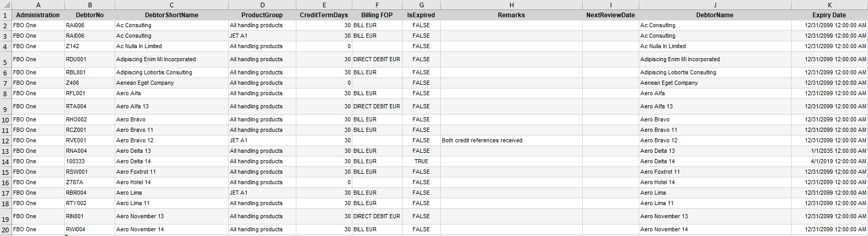This screenshot has height=236, width=868.
Task: Select the 'Aero Foxtrot 11' short name cell
Action: (x=172, y=172)
